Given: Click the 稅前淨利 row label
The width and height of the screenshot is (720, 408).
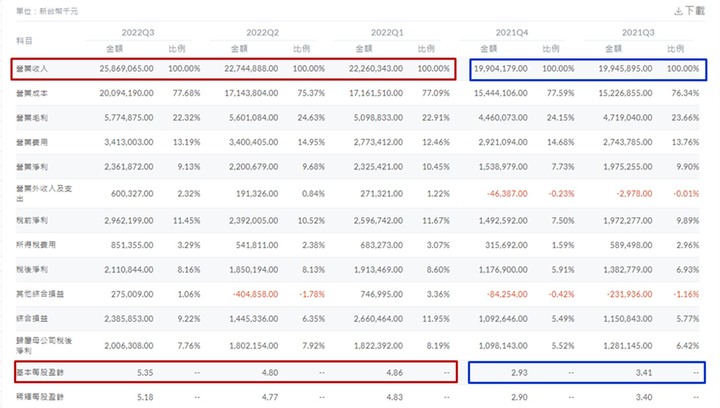Looking at the screenshot, I should tap(32, 220).
